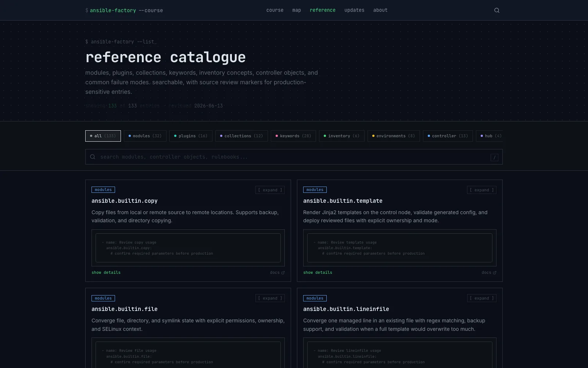Filter catalogue by all entries

click(x=103, y=136)
